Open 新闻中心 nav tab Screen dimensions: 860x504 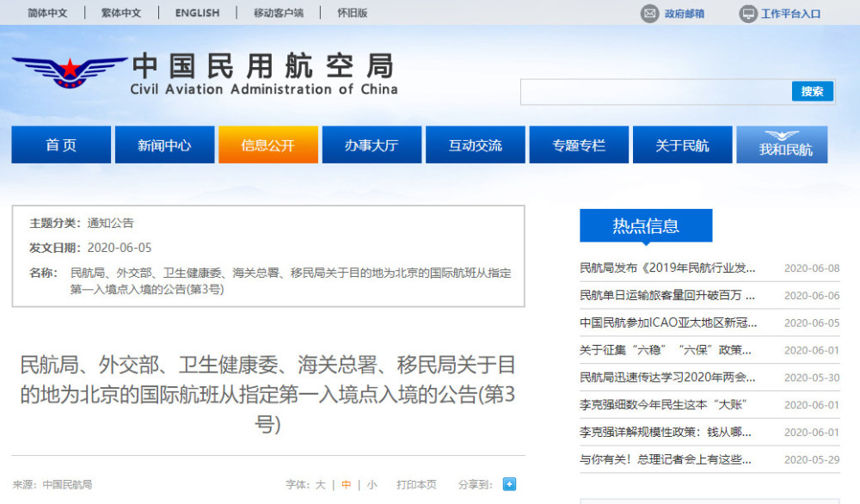[164, 144]
